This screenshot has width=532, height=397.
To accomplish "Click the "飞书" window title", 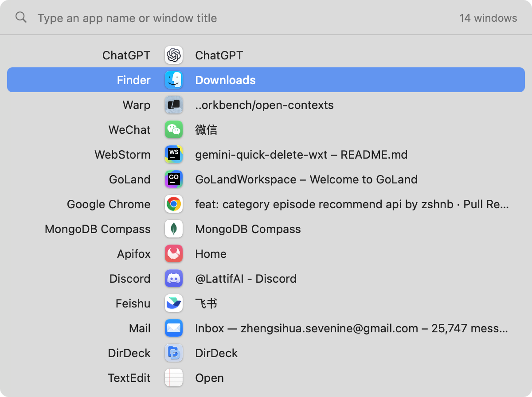I will click(206, 304).
